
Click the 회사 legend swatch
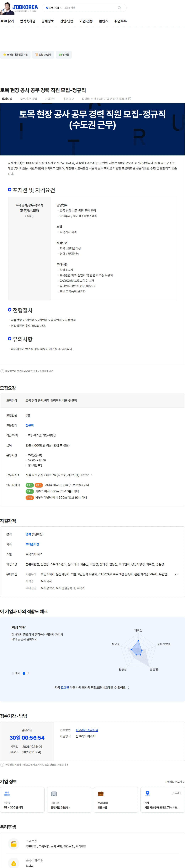(13, 674)
